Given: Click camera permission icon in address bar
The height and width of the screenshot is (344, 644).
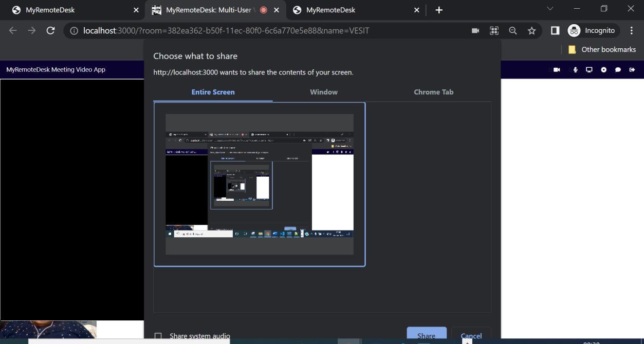Looking at the screenshot, I should point(475,31).
